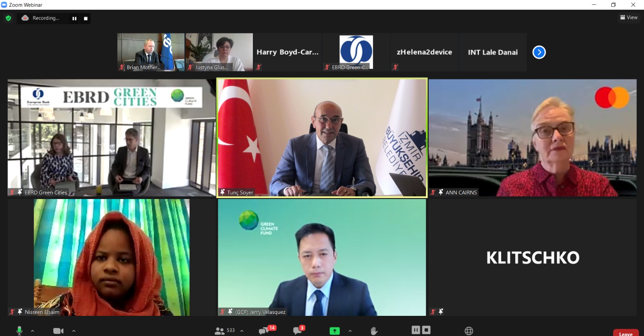Expand share screen options arrow
This screenshot has height=336, width=644.
coord(350,331)
